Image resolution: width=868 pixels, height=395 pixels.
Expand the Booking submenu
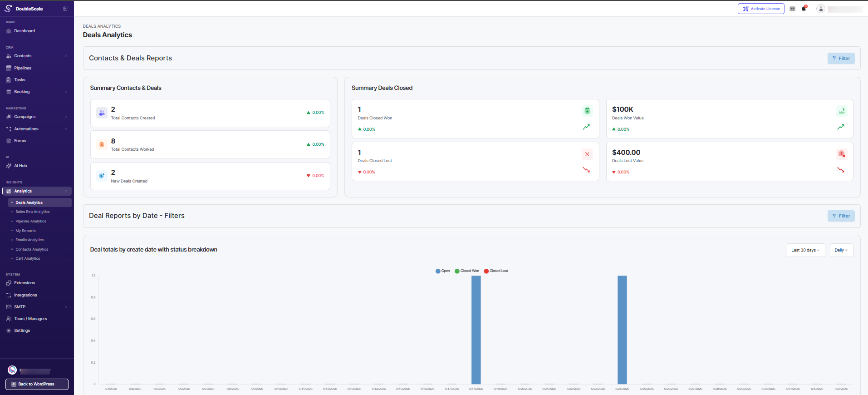click(x=66, y=92)
